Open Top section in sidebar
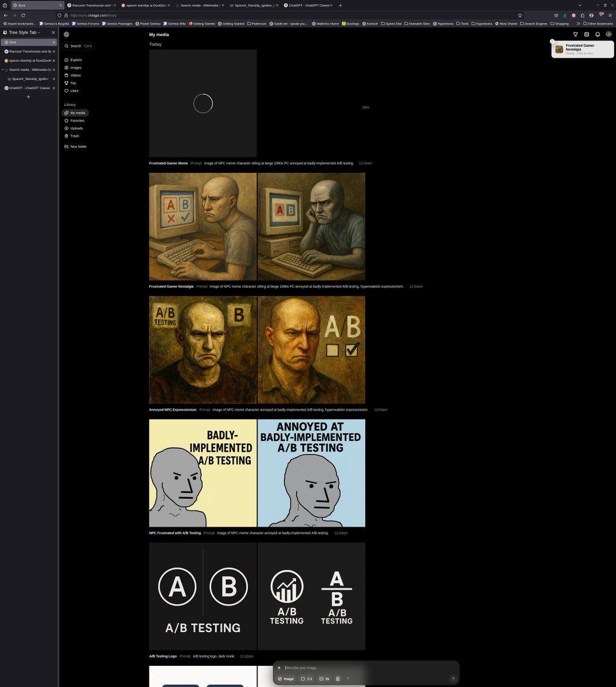Screen dimensions: 616x687 pyautogui.click(x=71, y=83)
